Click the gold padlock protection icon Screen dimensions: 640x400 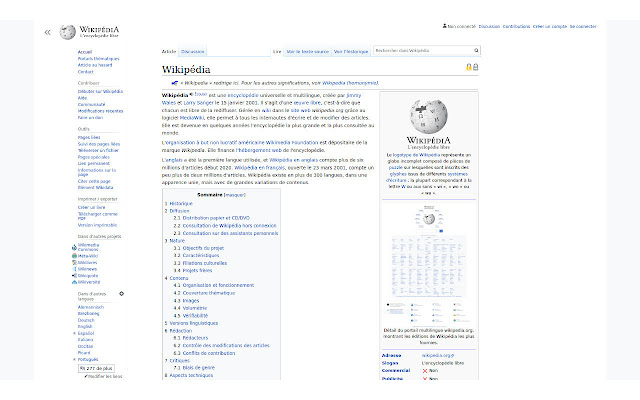click(469, 67)
